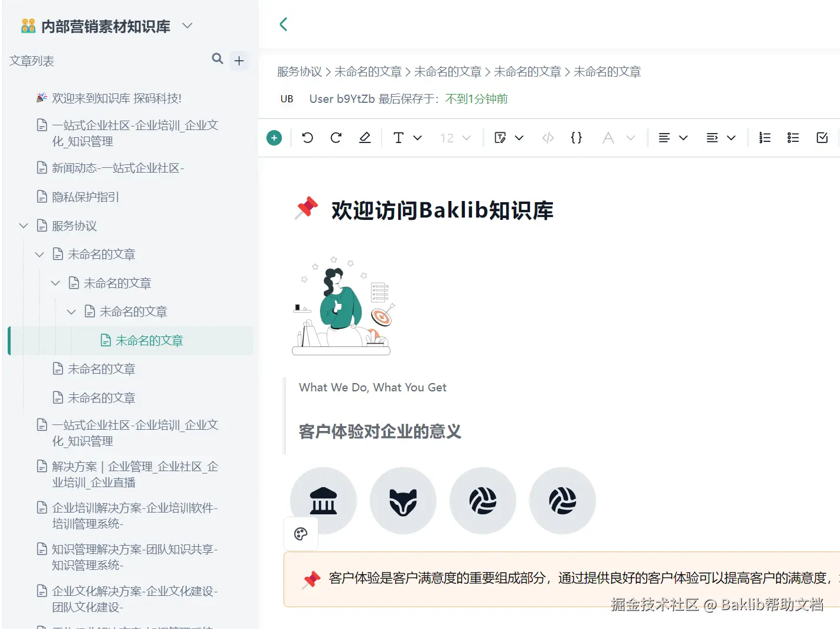Select the eraser clear-format tool
This screenshot has width=840, height=629.
click(365, 138)
